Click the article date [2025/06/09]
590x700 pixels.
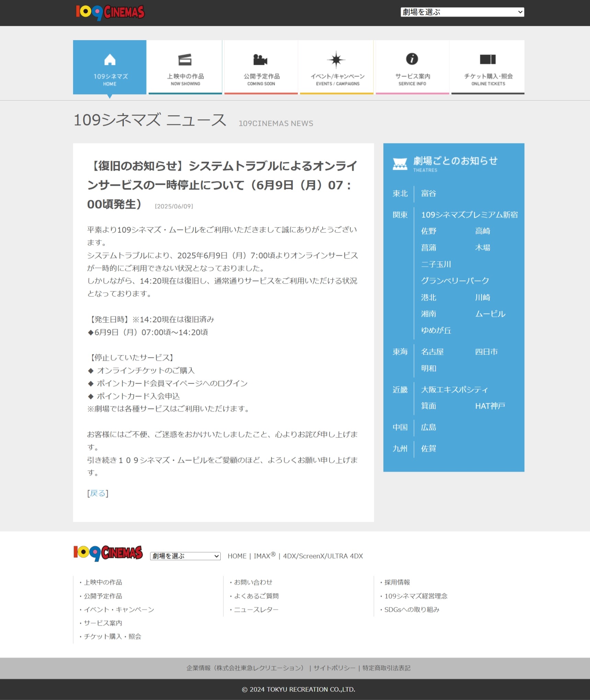pos(174,206)
